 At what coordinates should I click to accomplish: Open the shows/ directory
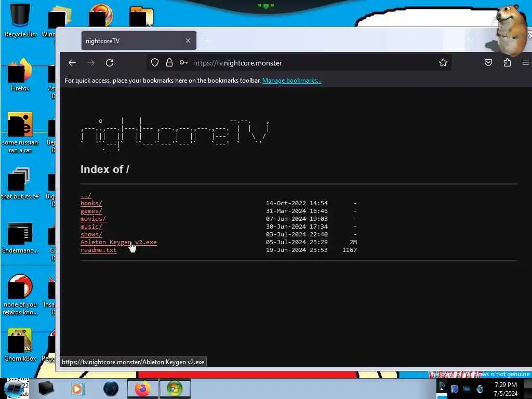pos(91,234)
